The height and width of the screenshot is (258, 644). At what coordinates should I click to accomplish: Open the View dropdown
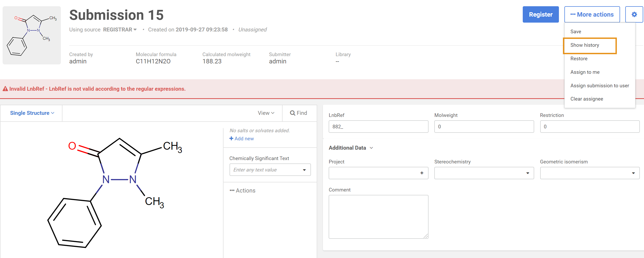coord(266,113)
